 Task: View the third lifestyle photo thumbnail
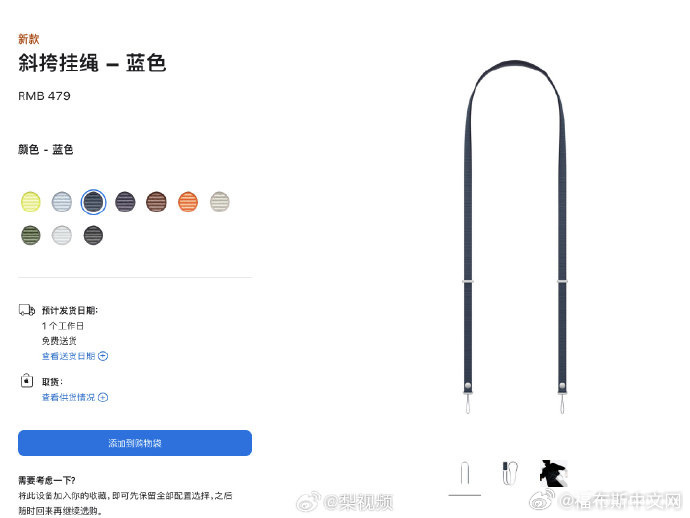[x=553, y=473]
